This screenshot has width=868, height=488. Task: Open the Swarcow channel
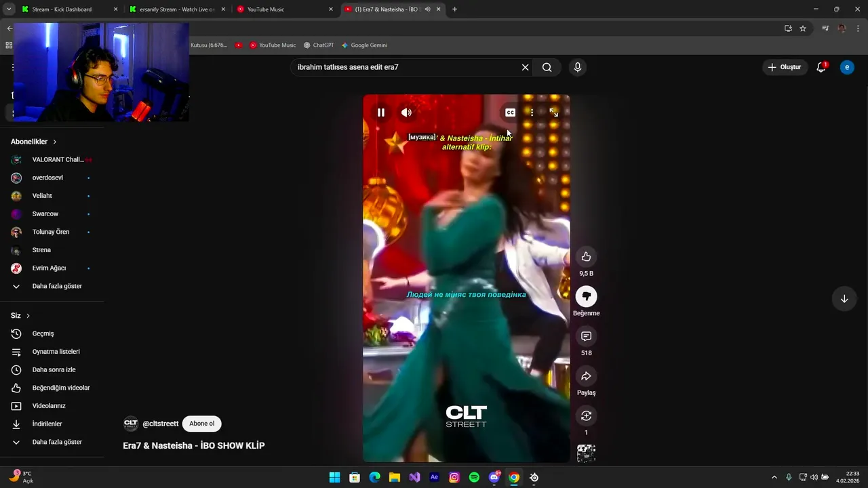(52, 213)
